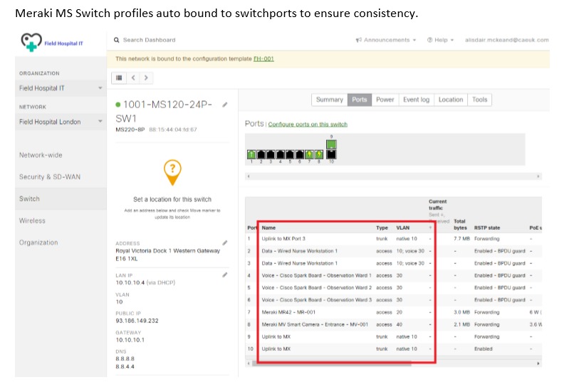Screen dimensions: 564x392
Task: Select Meraki MV Smart Camera Entrance row
Action: click(393, 324)
